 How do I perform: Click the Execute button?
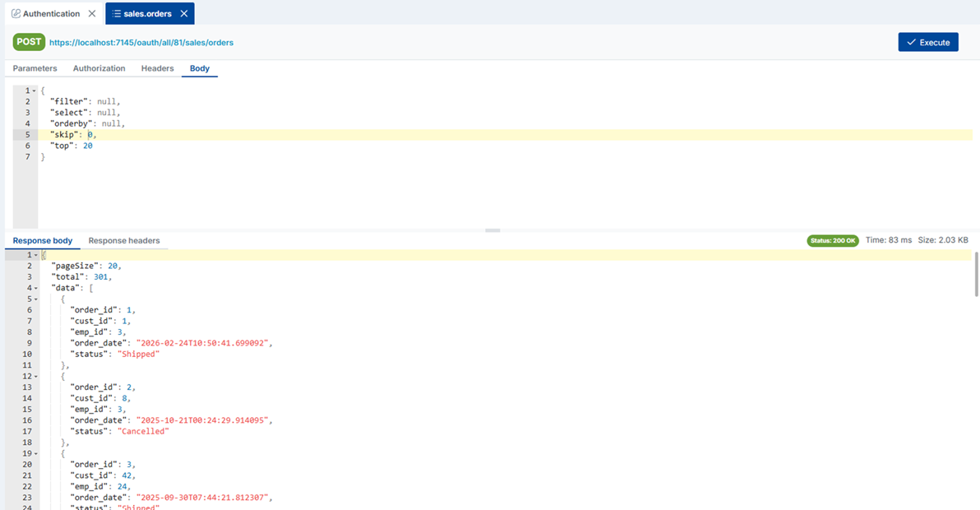(928, 42)
